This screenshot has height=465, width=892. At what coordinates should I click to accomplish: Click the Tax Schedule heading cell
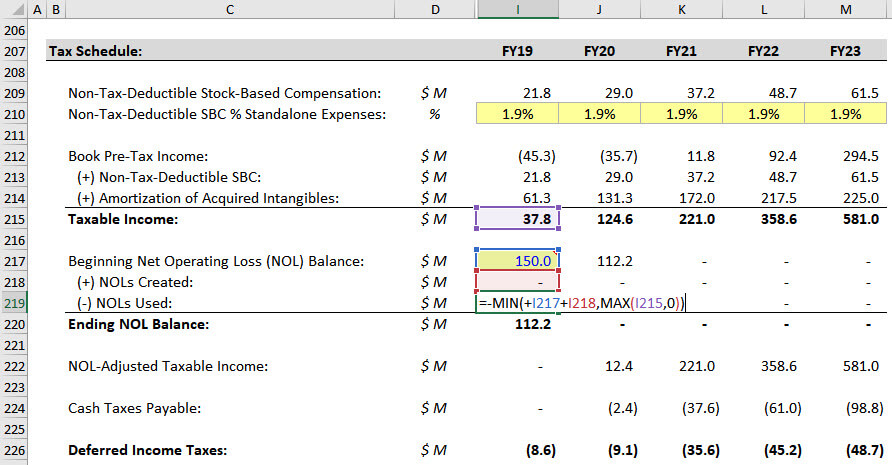point(95,51)
